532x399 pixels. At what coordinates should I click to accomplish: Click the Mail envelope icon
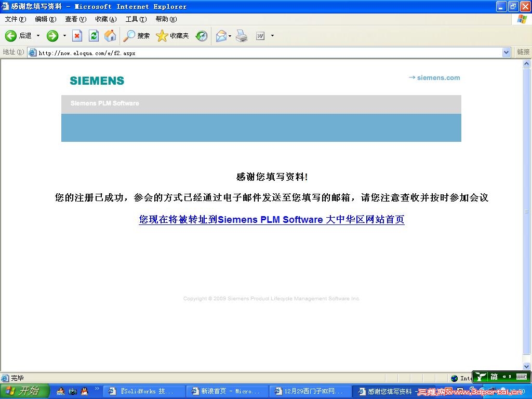221,36
